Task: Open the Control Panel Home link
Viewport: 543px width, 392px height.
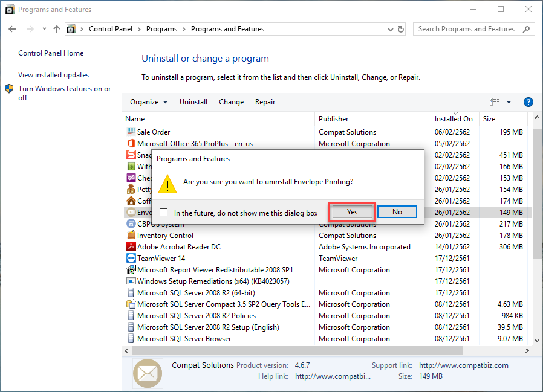Action: pos(51,53)
